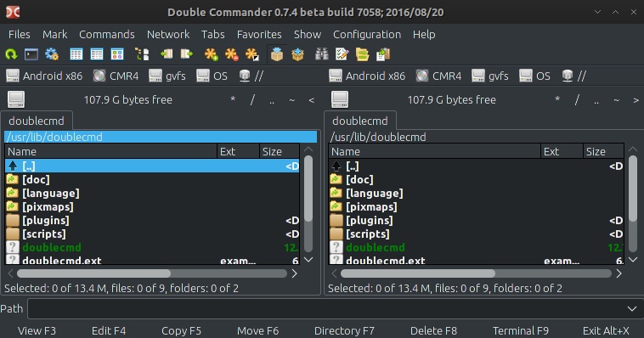The image size is (644, 338).
Task: Click the green Refresh toolbar icon
Action: [11, 54]
